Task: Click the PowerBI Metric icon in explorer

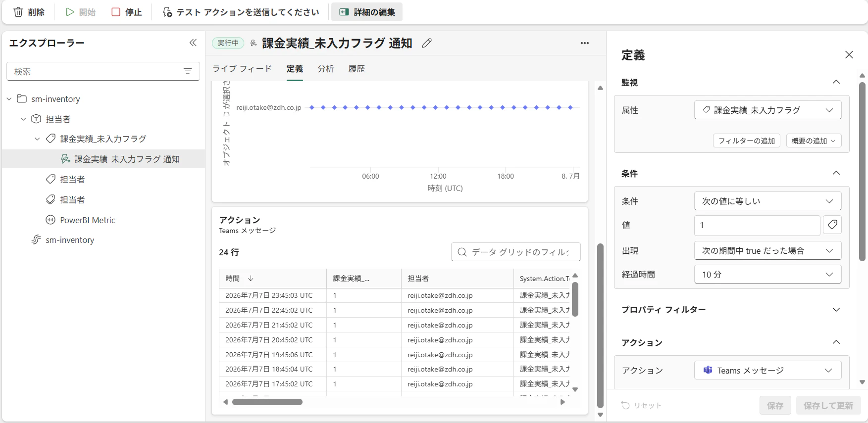Action: (x=51, y=220)
